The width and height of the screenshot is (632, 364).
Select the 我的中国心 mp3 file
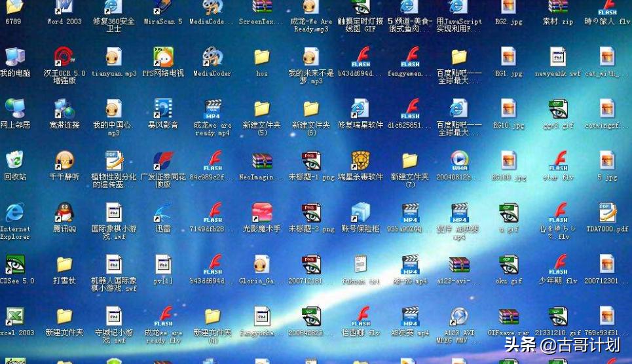(x=114, y=109)
